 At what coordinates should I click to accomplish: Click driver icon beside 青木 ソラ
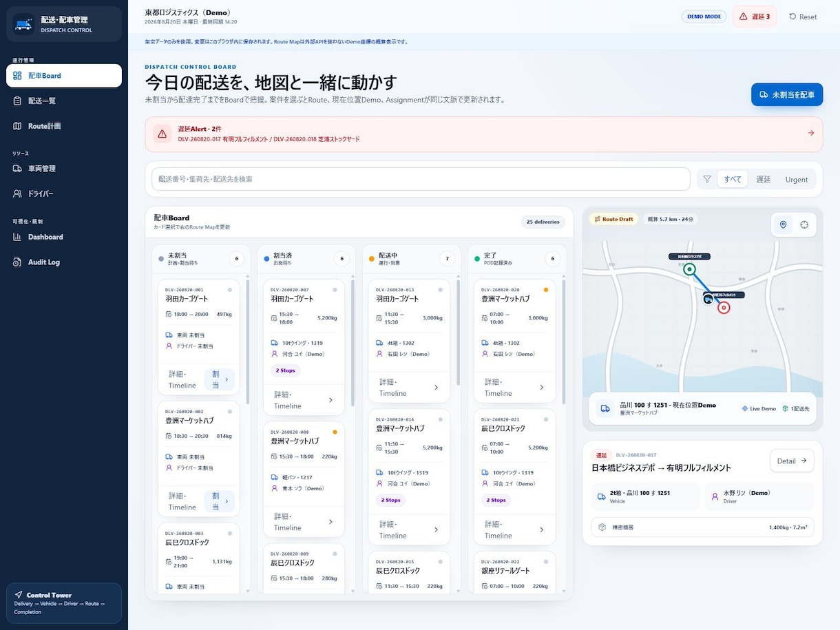(275, 488)
